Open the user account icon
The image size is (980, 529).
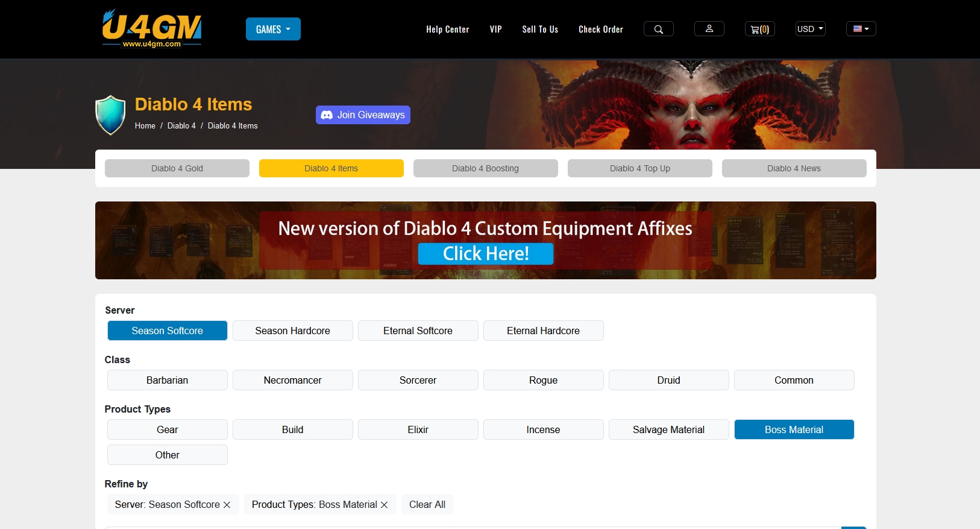pyautogui.click(x=709, y=29)
